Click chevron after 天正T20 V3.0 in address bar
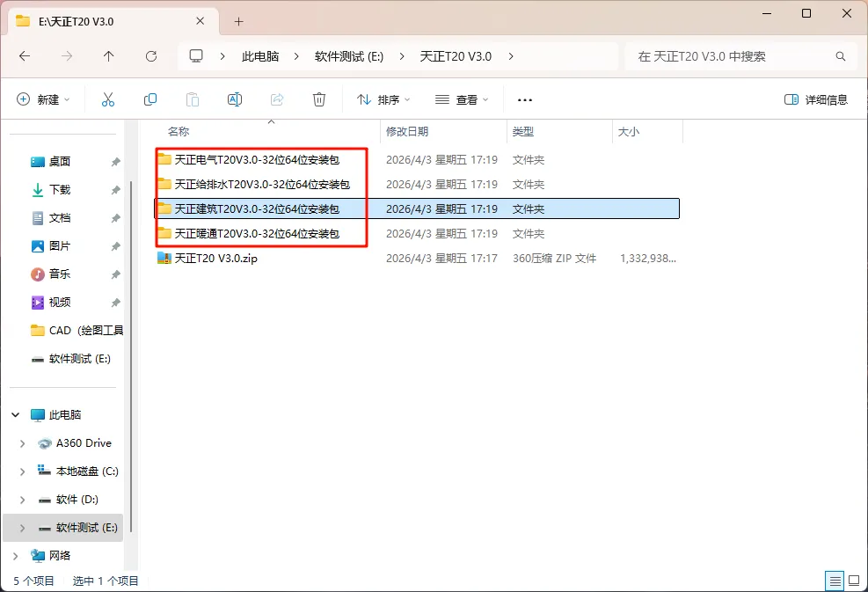This screenshot has width=868, height=592. [510, 56]
